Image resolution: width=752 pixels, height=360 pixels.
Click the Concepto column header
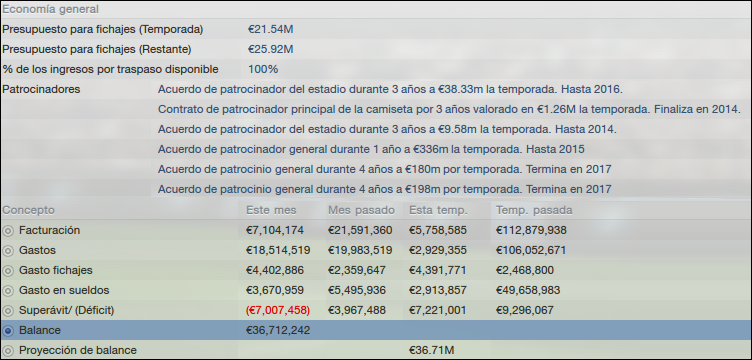click(x=29, y=210)
